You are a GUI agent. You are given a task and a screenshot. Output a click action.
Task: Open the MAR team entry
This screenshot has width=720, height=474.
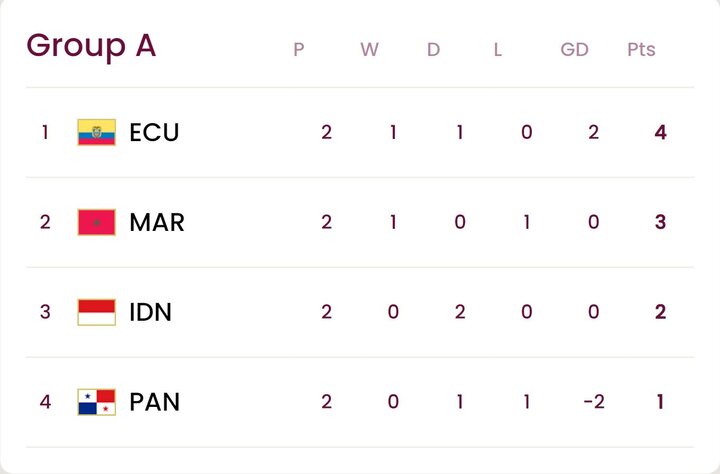157,222
